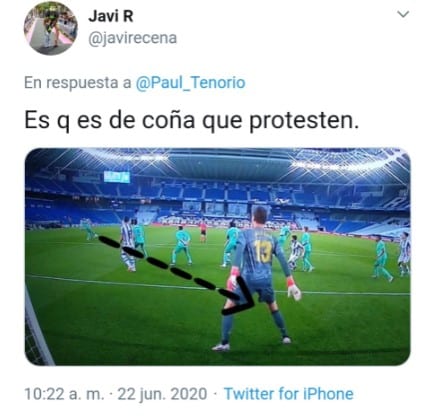
Task: Click the 'En respuesta a' reply label
Action: (78, 83)
